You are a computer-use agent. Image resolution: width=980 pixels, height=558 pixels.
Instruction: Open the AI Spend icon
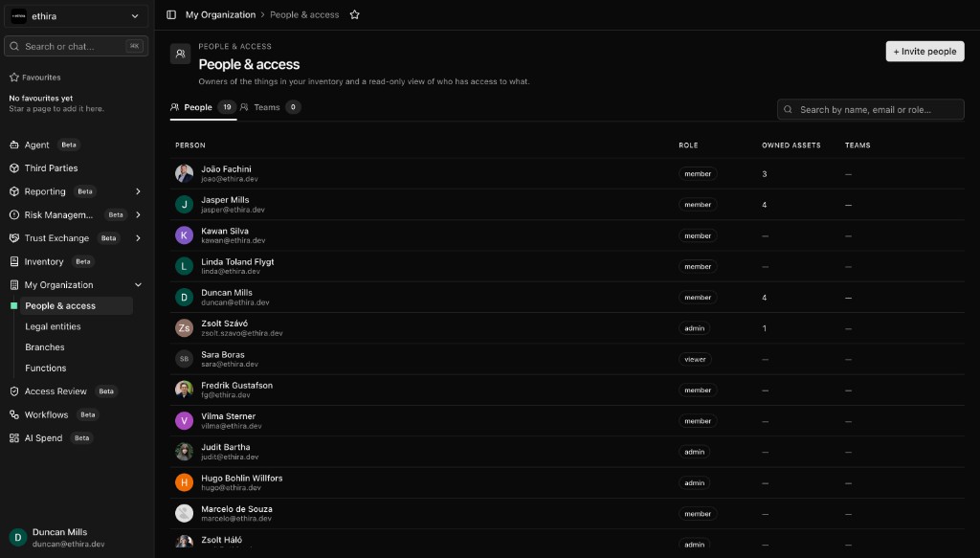[x=13, y=438]
